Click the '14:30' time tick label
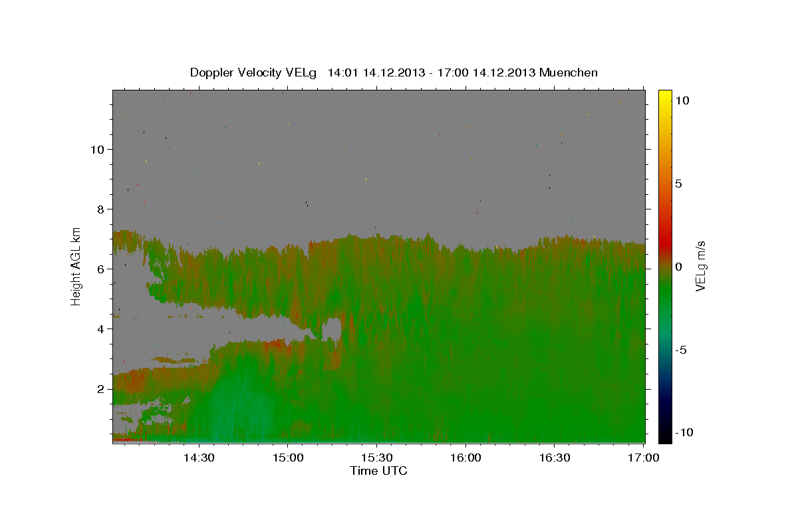 coord(198,458)
